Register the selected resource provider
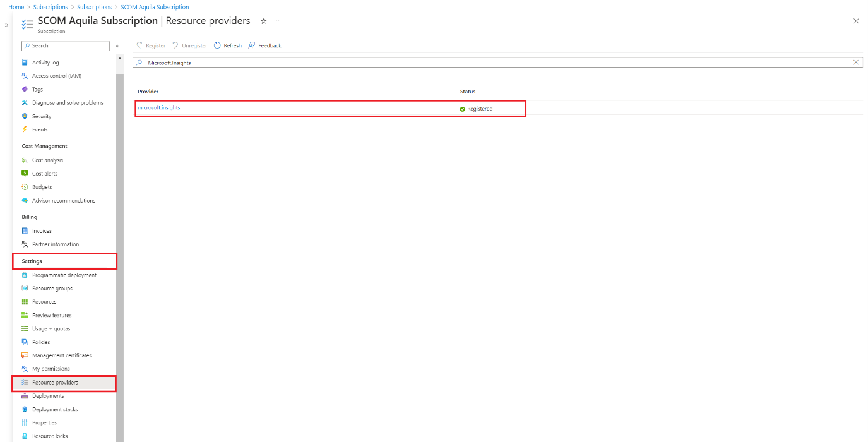This screenshot has width=868, height=442. [151, 45]
